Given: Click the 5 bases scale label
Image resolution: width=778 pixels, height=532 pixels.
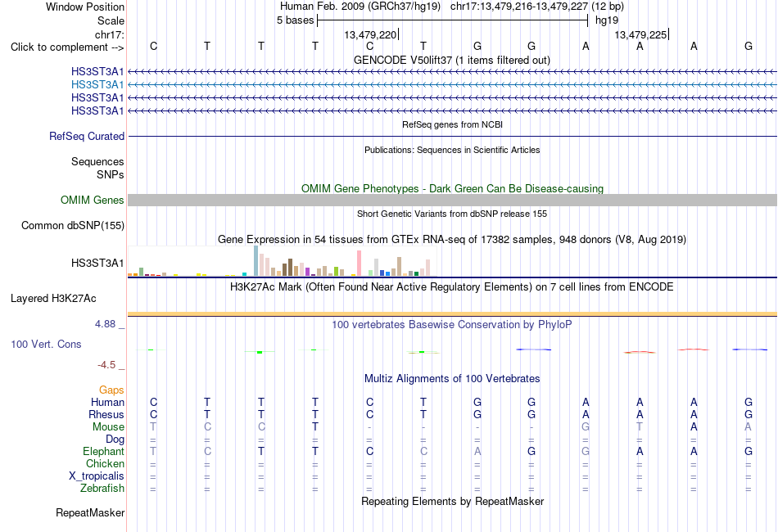Looking at the screenshot, I should click(x=295, y=20).
